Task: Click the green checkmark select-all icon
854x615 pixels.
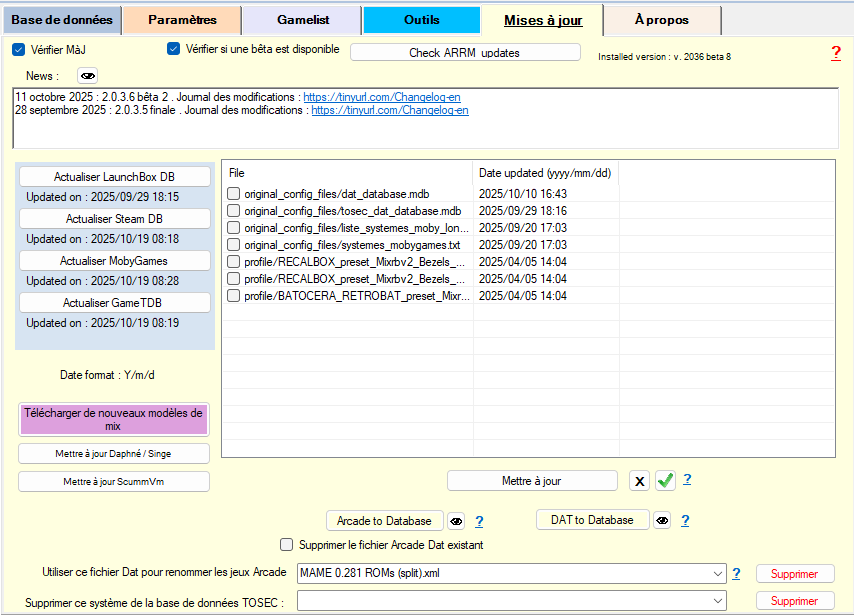Action: point(666,481)
